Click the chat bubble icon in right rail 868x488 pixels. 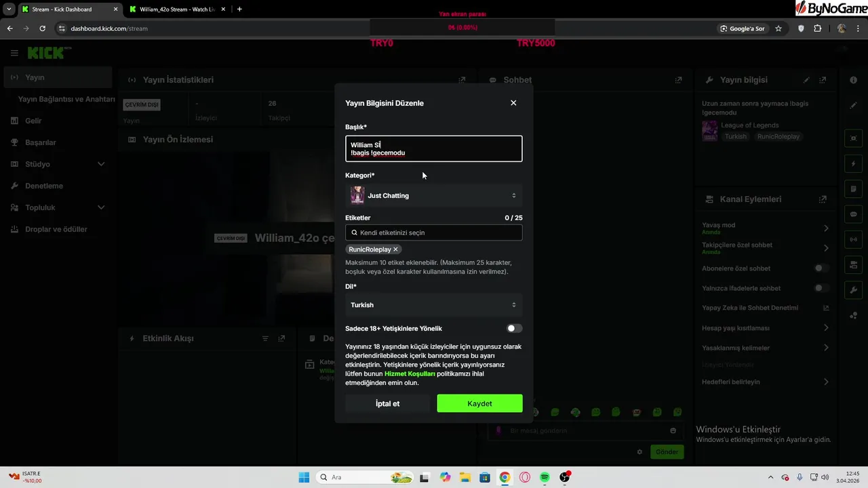(x=853, y=214)
